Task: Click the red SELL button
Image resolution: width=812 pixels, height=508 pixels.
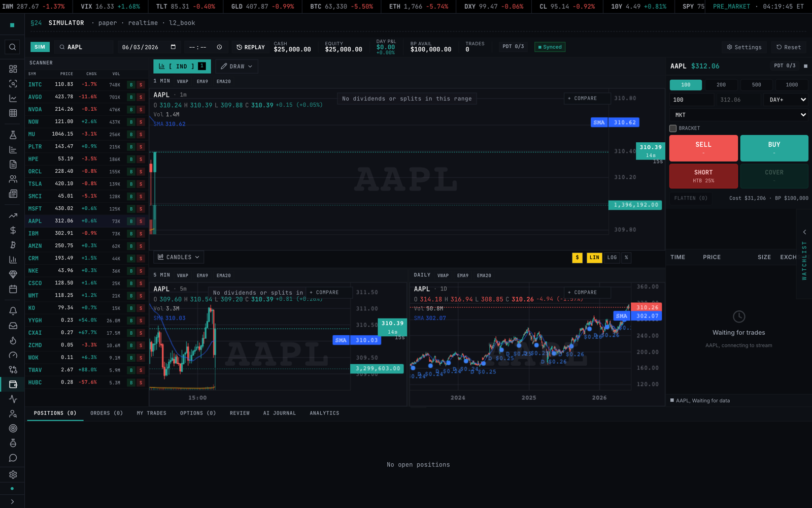Action: [x=703, y=148]
